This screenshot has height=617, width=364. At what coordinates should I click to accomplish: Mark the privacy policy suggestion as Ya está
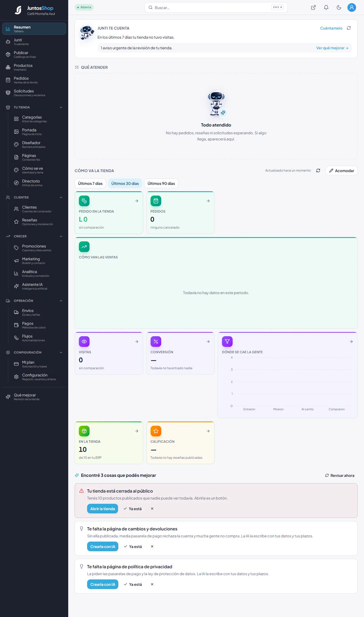[x=133, y=584]
